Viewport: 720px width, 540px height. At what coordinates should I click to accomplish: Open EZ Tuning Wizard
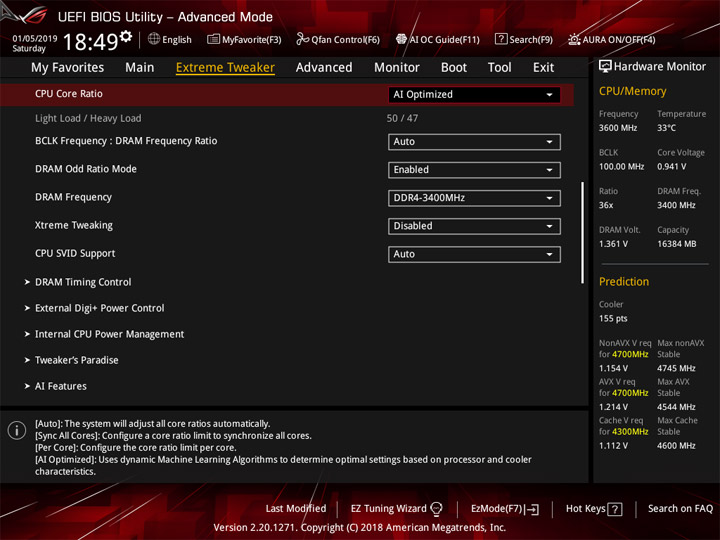(x=396, y=509)
